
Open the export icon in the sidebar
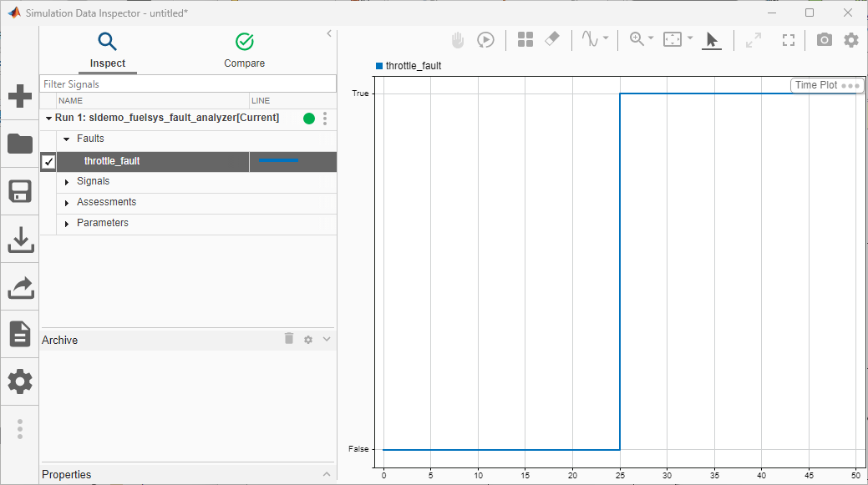[x=19, y=286]
